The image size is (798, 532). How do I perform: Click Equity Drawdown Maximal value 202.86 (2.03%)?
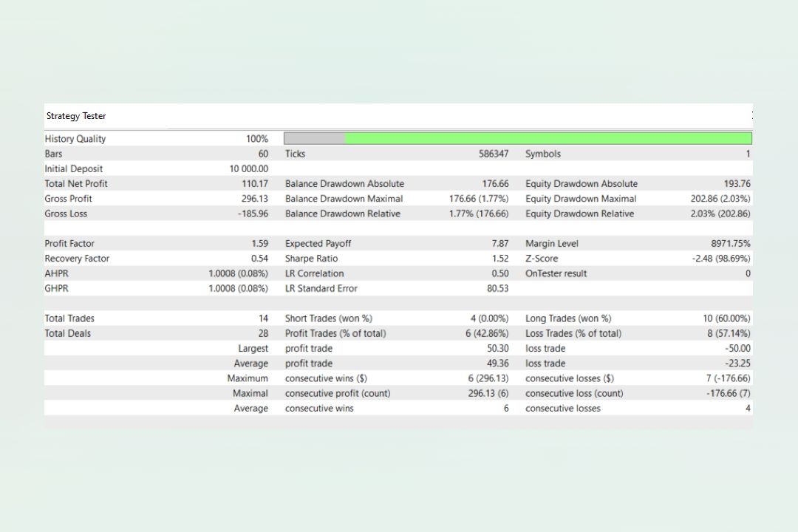[x=720, y=199]
